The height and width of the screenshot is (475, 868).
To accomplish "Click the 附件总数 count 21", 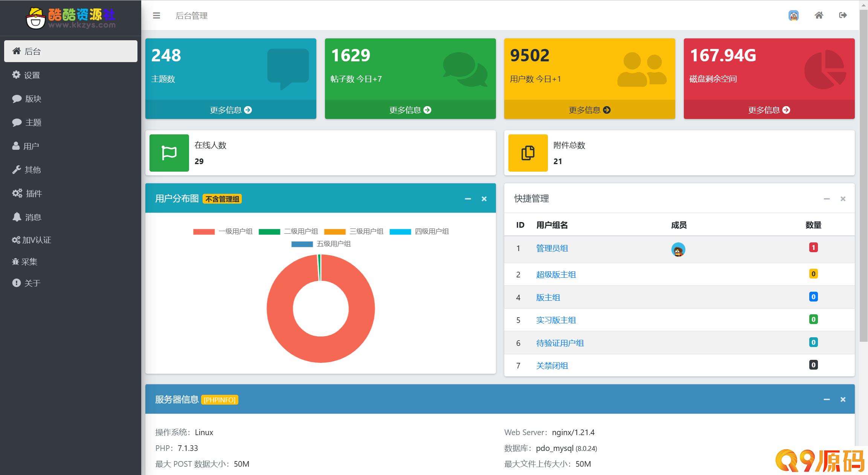I will click(558, 161).
